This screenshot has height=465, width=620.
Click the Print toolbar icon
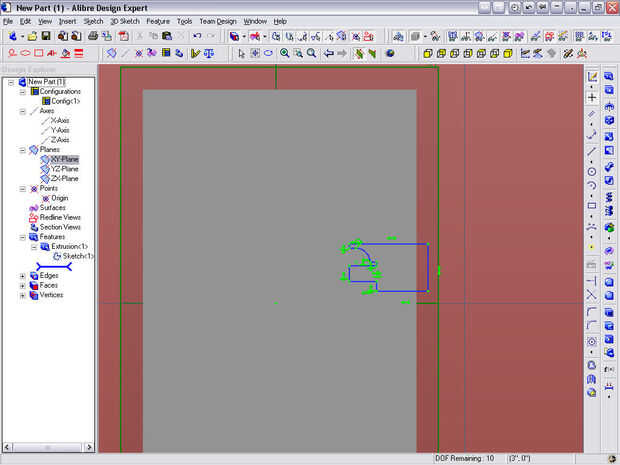click(x=93, y=36)
